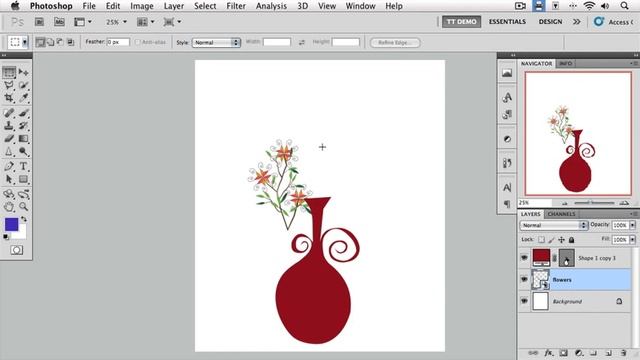Swap foreground and background colors

click(24, 219)
